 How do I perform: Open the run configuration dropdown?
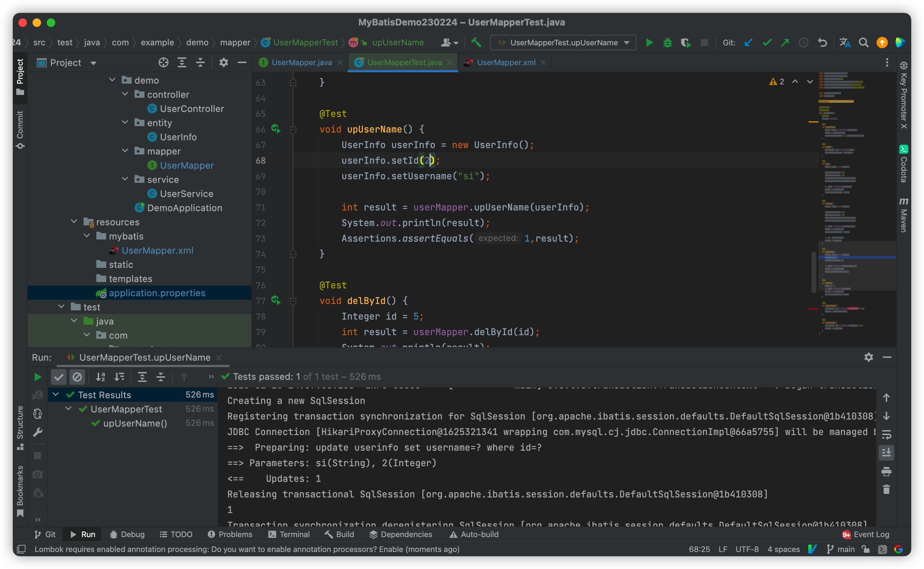coord(563,43)
